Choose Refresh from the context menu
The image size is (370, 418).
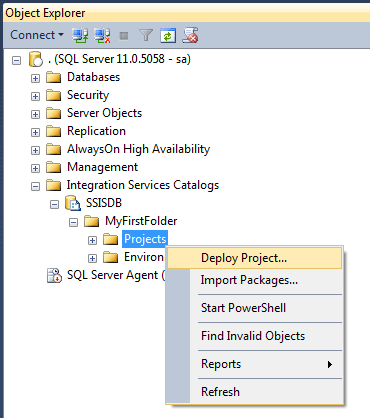[x=255, y=392]
